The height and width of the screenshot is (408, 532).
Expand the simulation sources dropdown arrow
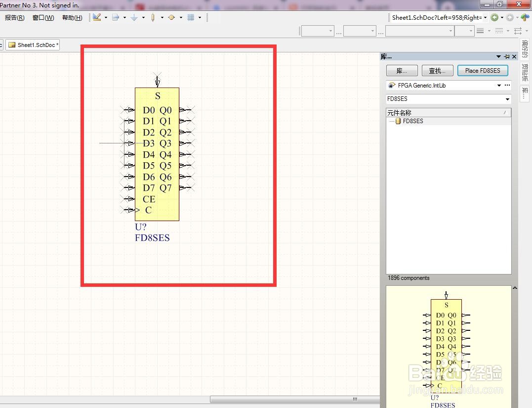180,18
